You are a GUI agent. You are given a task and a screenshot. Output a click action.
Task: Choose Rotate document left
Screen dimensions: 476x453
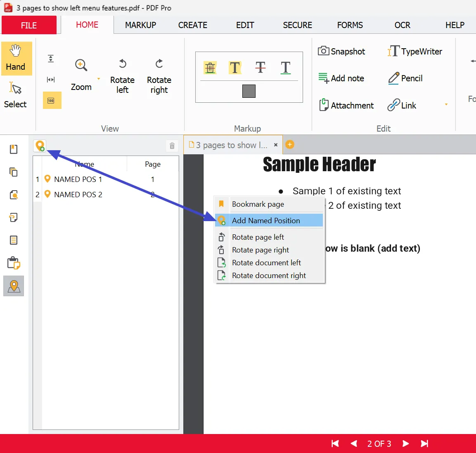[x=269, y=263]
